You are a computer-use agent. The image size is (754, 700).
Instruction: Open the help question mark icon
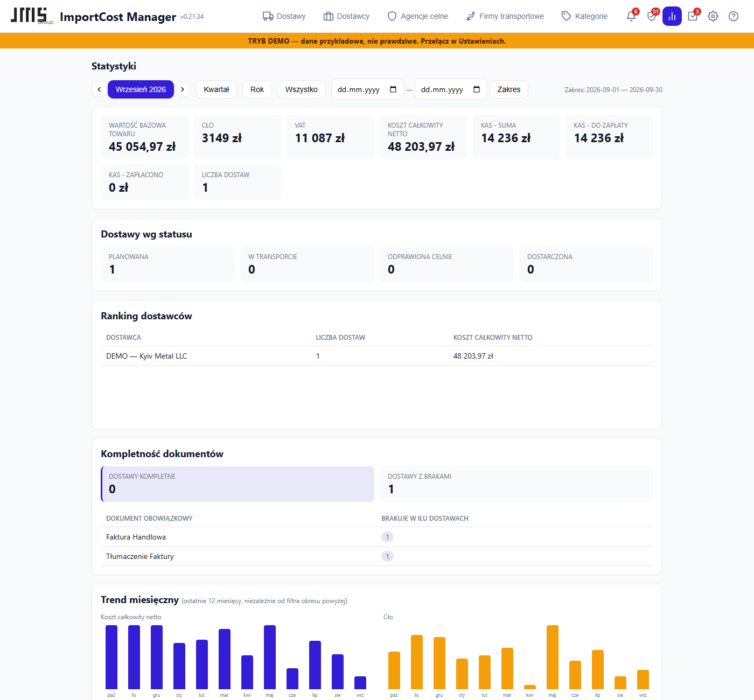[x=734, y=16]
